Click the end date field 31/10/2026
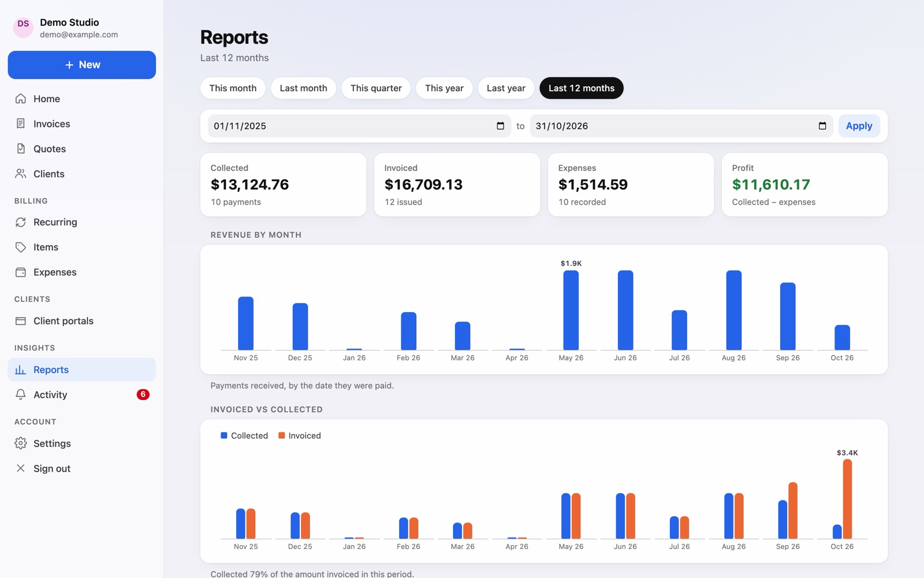 (x=681, y=126)
